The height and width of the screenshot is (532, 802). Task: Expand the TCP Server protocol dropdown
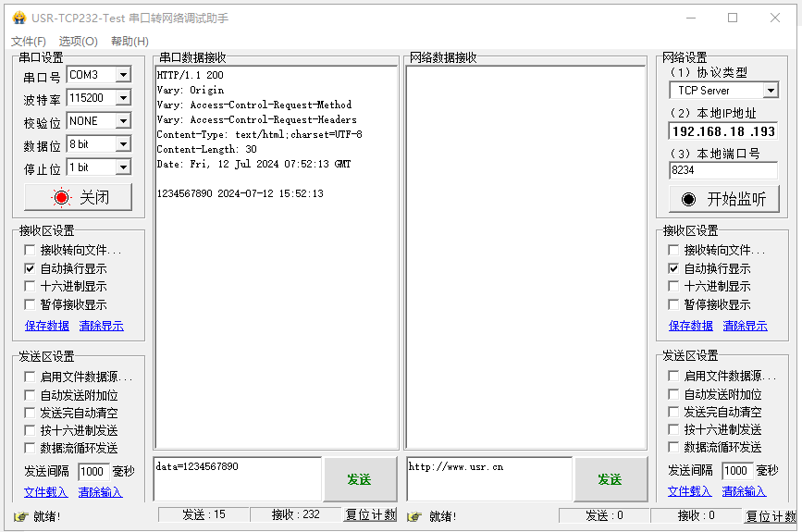pos(771,91)
